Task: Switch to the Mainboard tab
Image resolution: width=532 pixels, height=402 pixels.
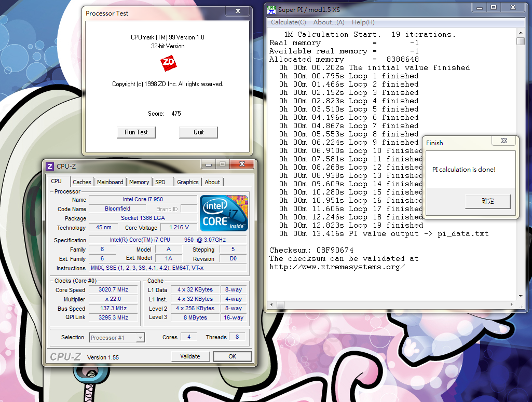Action: [110, 182]
